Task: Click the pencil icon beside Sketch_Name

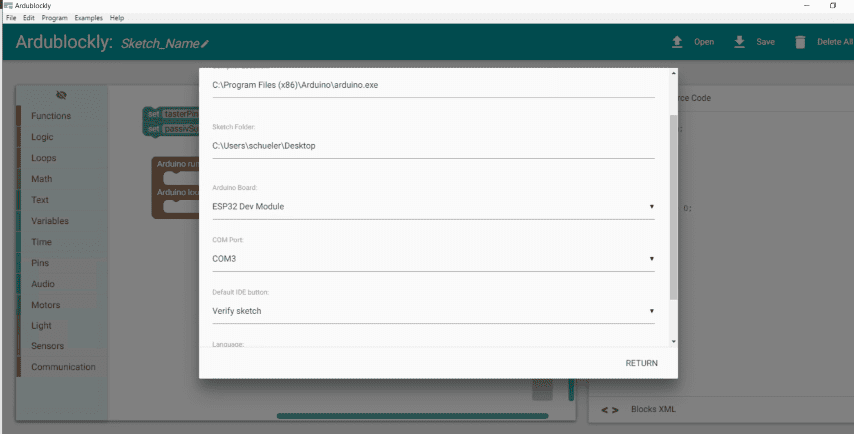Action: [205, 44]
